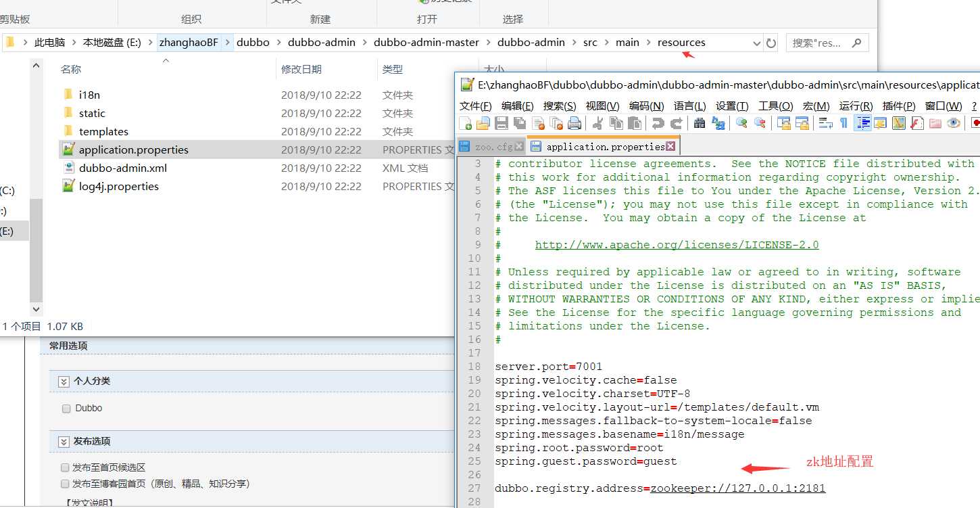980x508 pixels.
Task: Expand the chevron after zhanghaoBF in path
Action: (228, 43)
